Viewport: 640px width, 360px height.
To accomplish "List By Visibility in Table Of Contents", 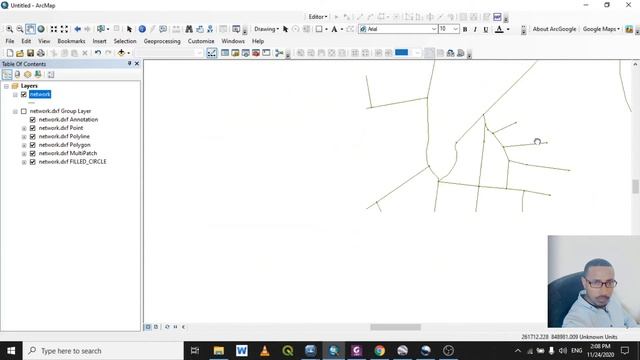I will (27, 75).
